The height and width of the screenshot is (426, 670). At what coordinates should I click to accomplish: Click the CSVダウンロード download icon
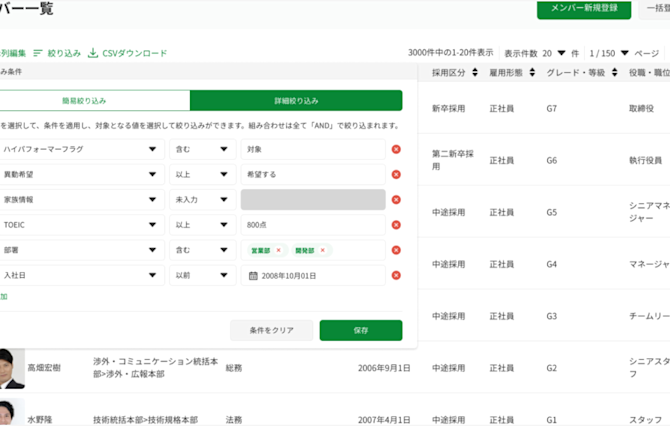tap(92, 53)
